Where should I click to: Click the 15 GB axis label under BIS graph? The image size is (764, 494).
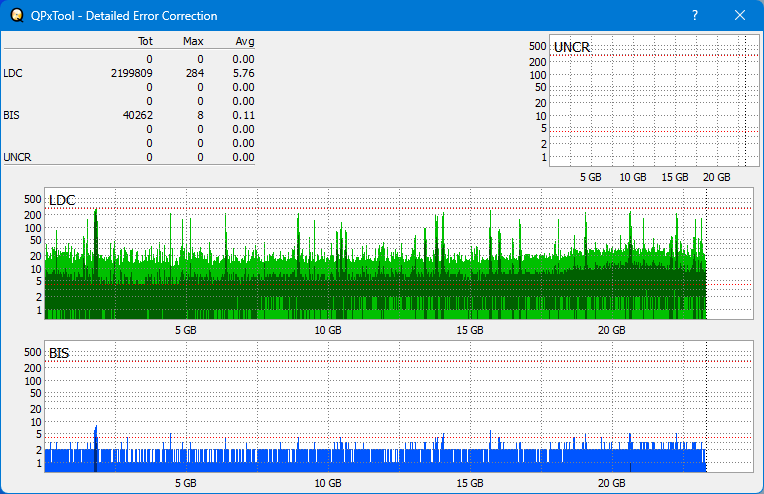click(x=470, y=483)
